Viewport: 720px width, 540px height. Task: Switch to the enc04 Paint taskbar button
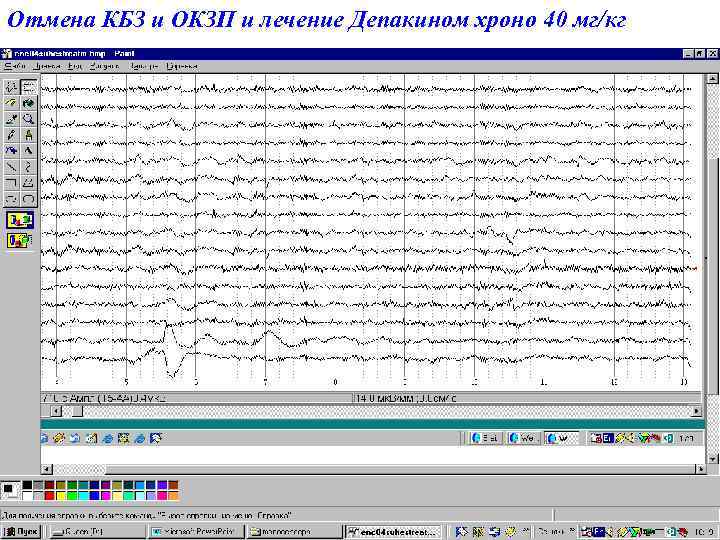pyautogui.click(x=393, y=532)
